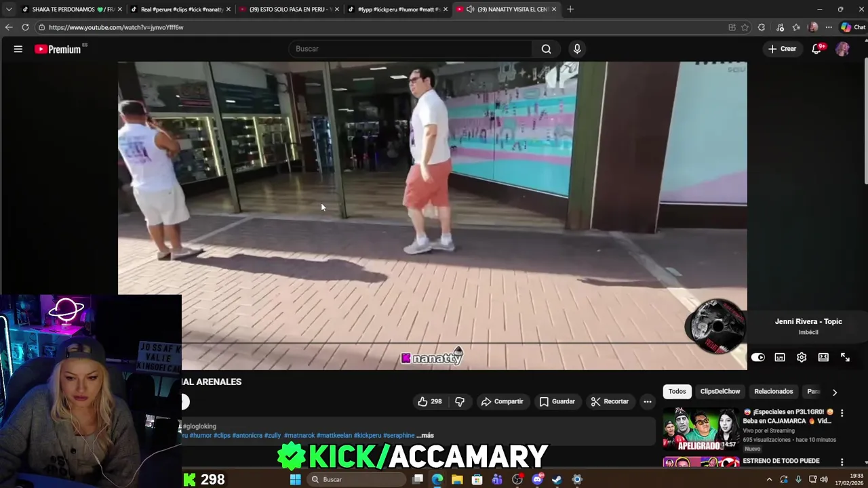Click the Recortar clip button
The image size is (868, 488).
tap(610, 401)
